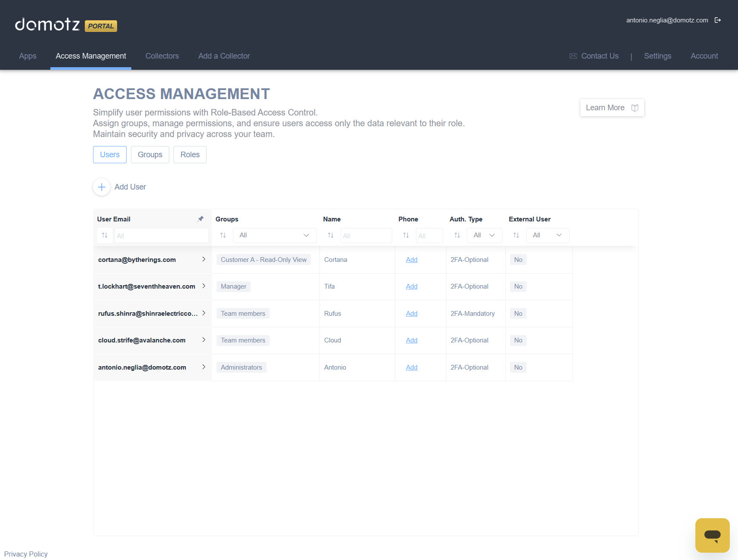Screen dimensions: 738x560
Task: Open the Groups filter dropdown
Action: click(275, 235)
